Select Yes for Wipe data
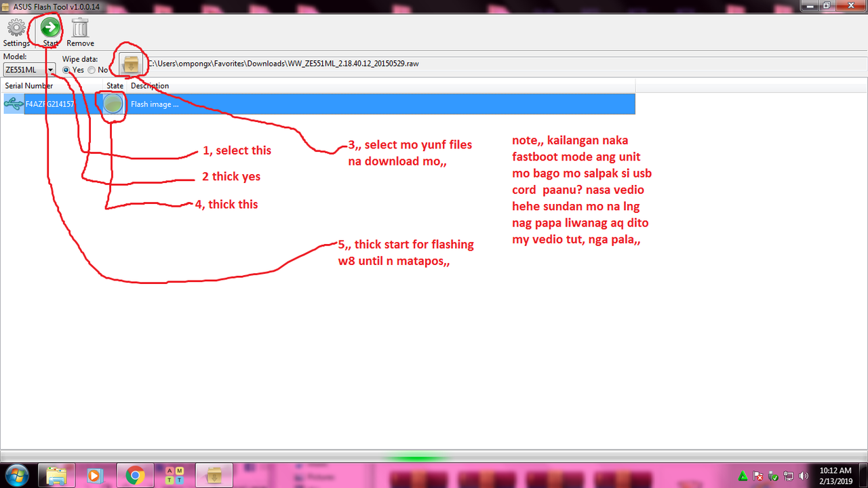The width and height of the screenshot is (868, 488). 66,70
